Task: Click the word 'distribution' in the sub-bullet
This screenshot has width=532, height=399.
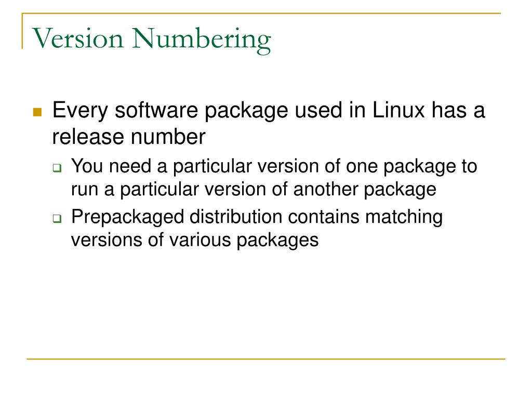Action: pyautogui.click(x=236, y=217)
